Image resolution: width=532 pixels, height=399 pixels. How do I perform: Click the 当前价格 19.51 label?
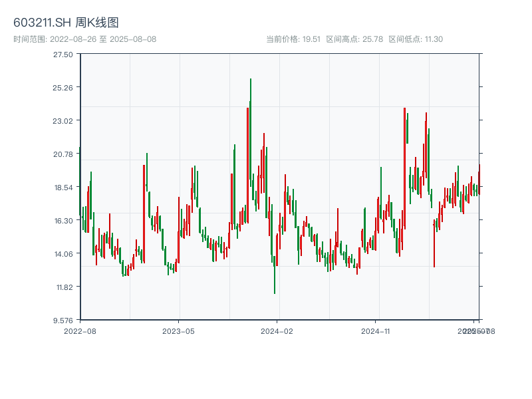[x=293, y=39]
